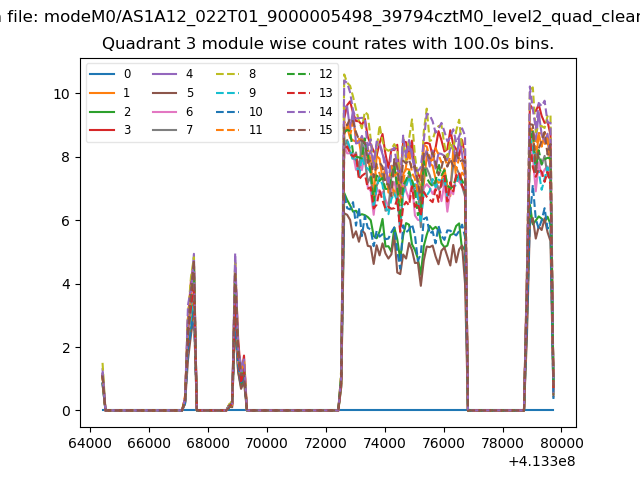
Task: Click legend entry 5 with brown line
Action: [175, 93]
